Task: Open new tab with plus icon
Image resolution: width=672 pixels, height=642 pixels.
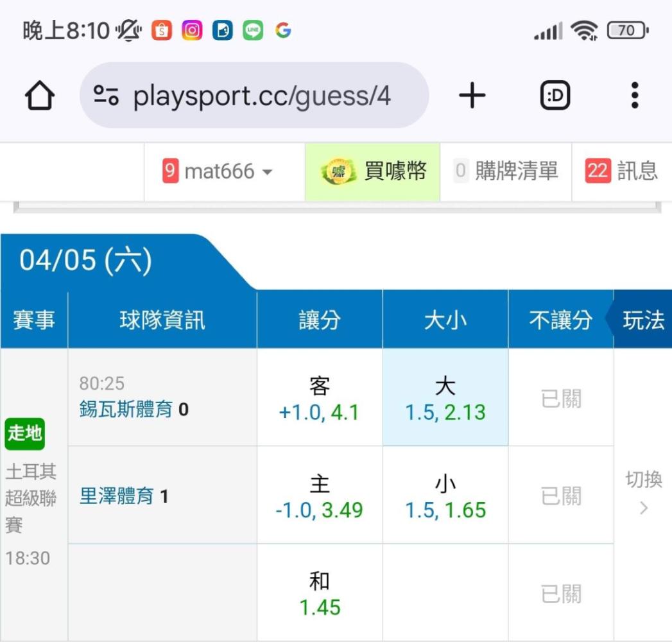Action: pos(472,96)
